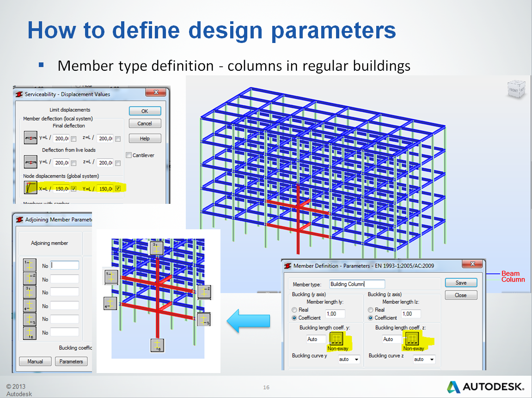Click the Deflection from live loads icon
Viewport: 532px width, 398px height.
(31, 163)
